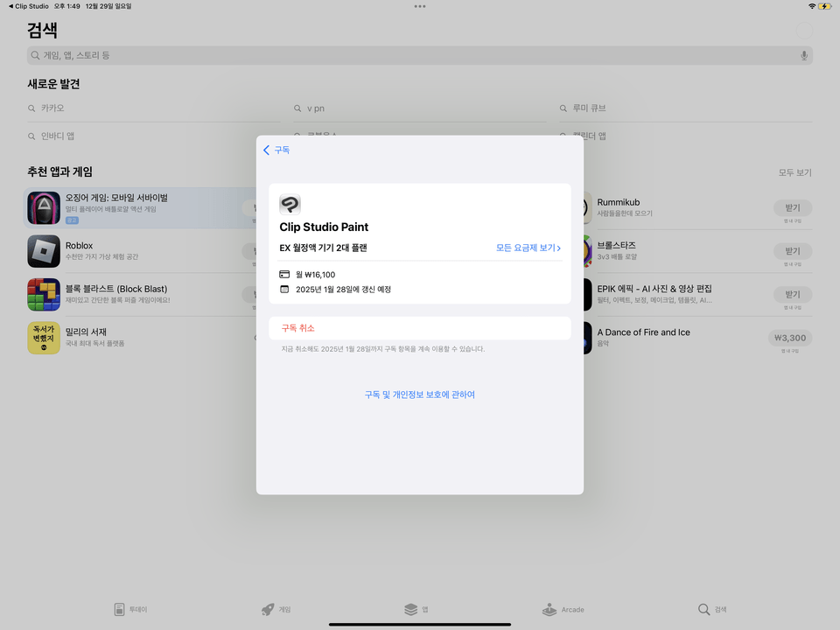This screenshot has height=630, width=840.
Task: Tap the 블록 블라스트 puzzle app icon
Action: coord(44,296)
